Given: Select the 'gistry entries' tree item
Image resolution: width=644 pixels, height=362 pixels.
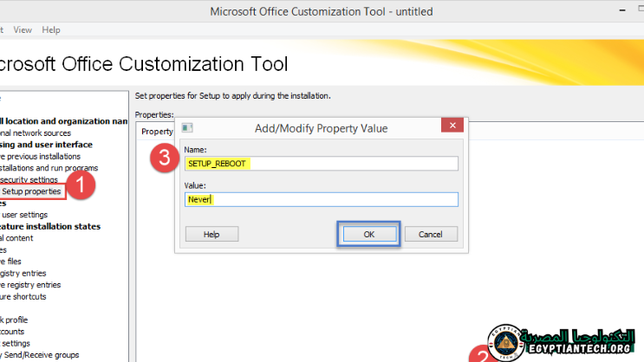Looking at the screenshot, I should (x=23, y=274).
